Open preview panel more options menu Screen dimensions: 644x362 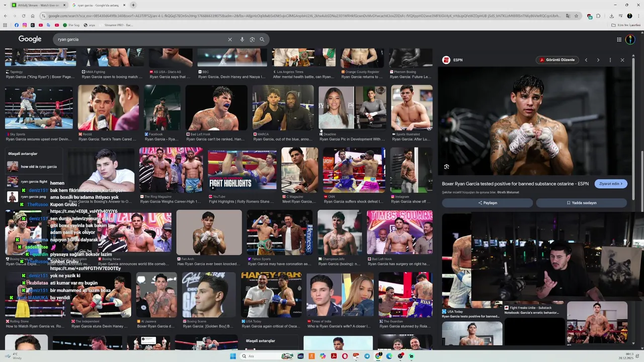(610, 60)
